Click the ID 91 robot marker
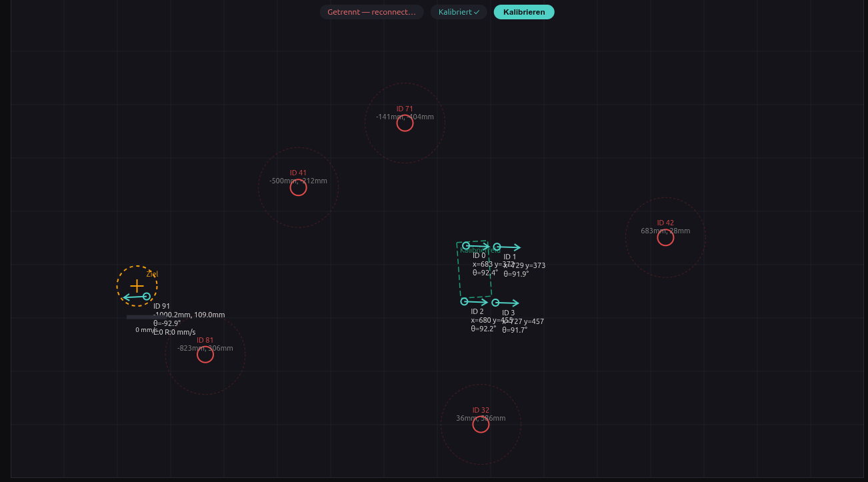This screenshot has height=482, width=868. pos(147,297)
